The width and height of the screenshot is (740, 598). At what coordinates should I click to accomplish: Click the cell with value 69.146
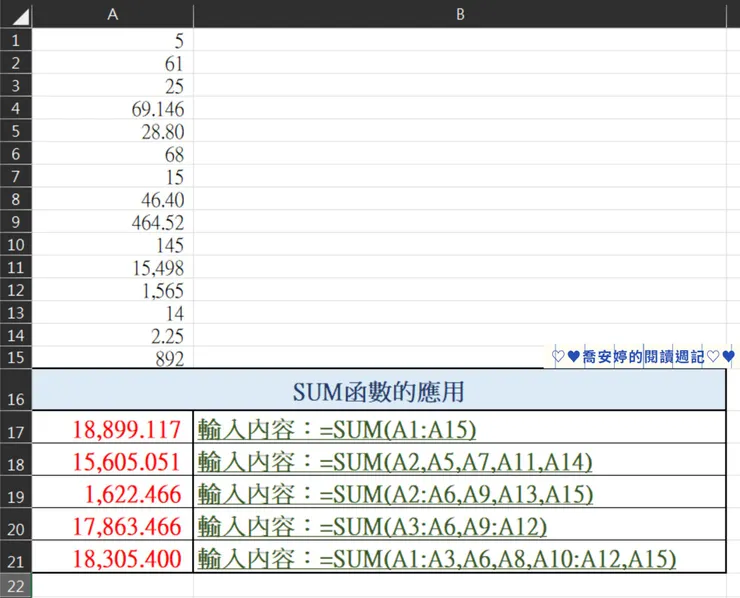112,108
